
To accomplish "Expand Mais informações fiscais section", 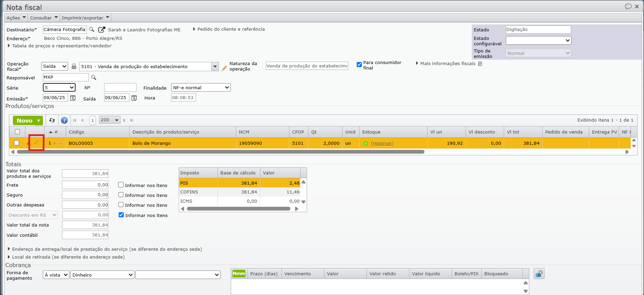I will [446, 63].
